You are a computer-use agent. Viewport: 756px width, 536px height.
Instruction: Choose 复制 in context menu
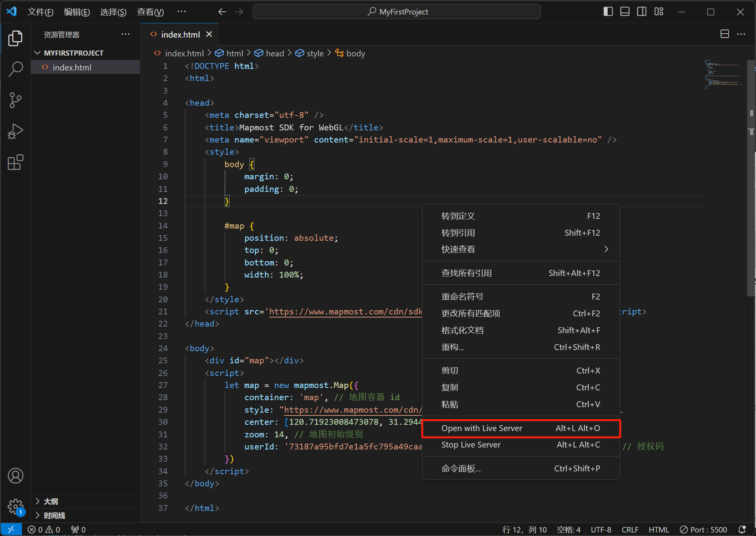[x=521, y=388]
